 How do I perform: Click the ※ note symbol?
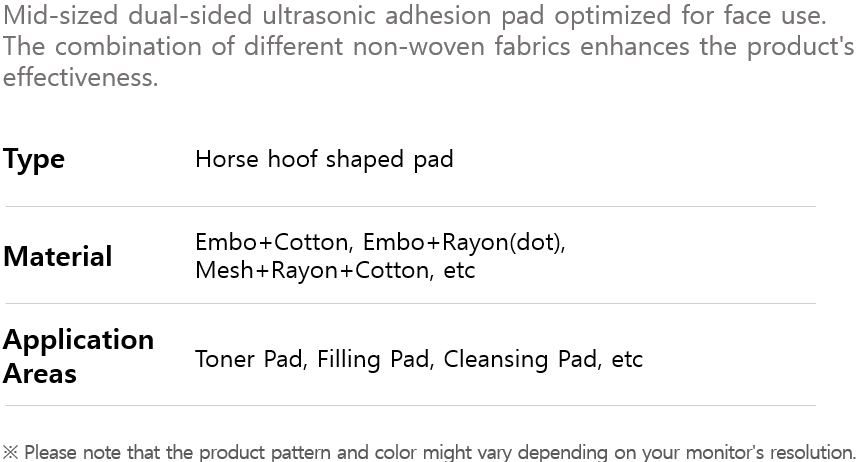11,452
